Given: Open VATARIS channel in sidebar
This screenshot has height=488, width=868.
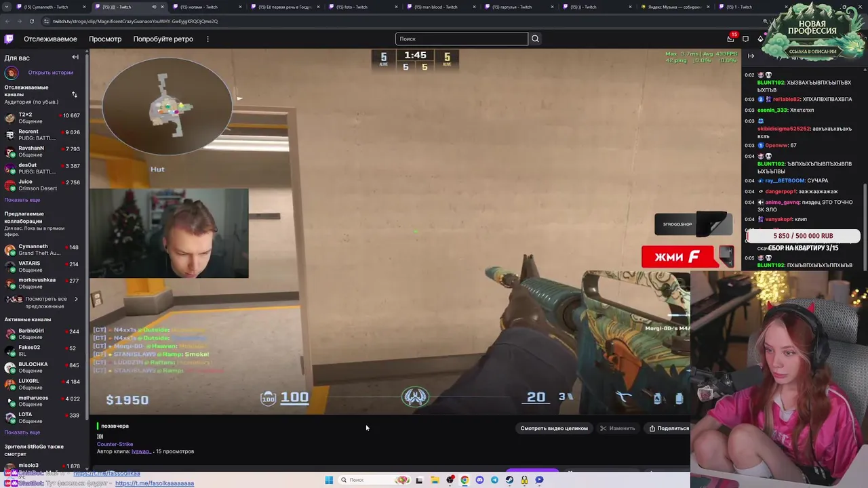Looking at the screenshot, I should pos(43,266).
